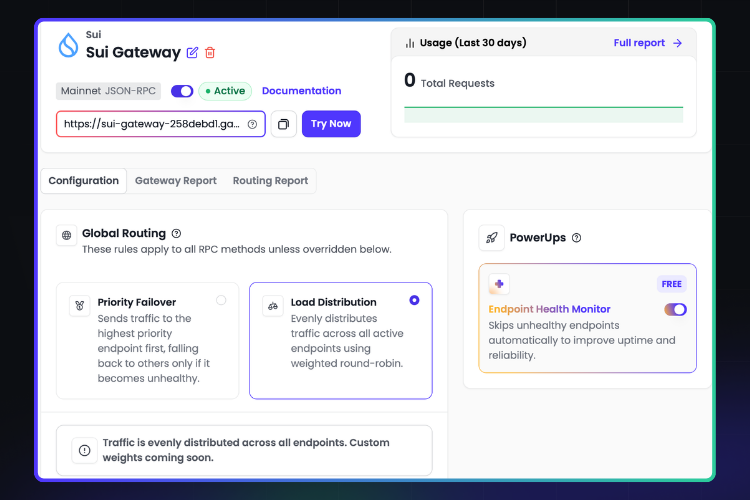Image resolution: width=750 pixels, height=500 pixels.
Task: Toggle the gateway active switch off
Action: (x=182, y=91)
